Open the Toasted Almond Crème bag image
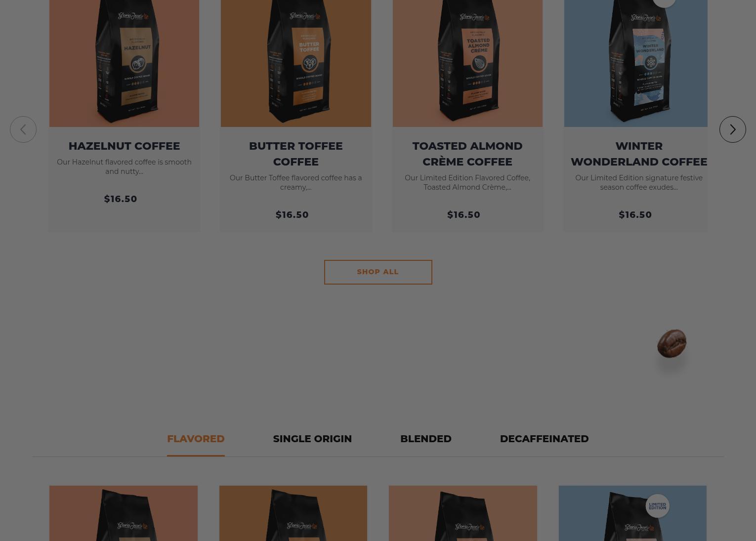 (467, 63)
